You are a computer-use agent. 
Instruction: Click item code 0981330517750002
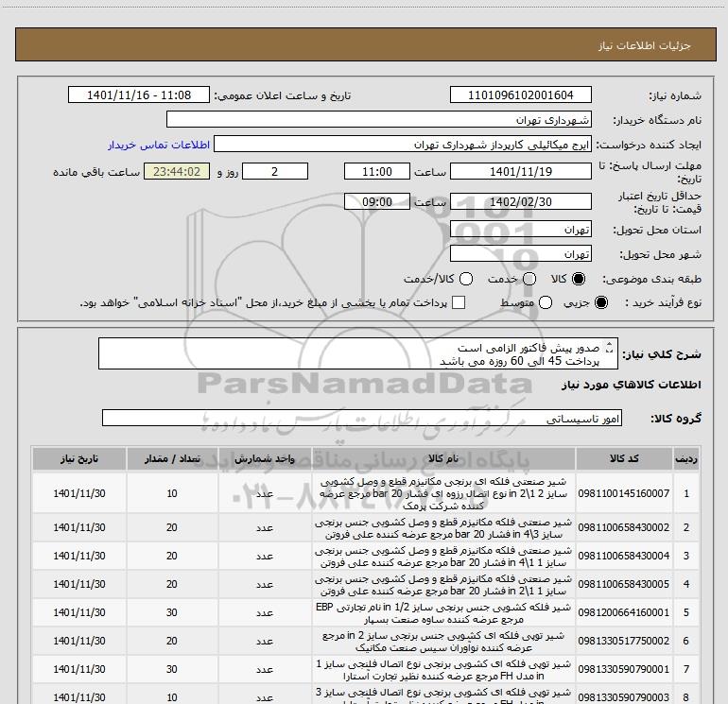(x=624, y=641)
